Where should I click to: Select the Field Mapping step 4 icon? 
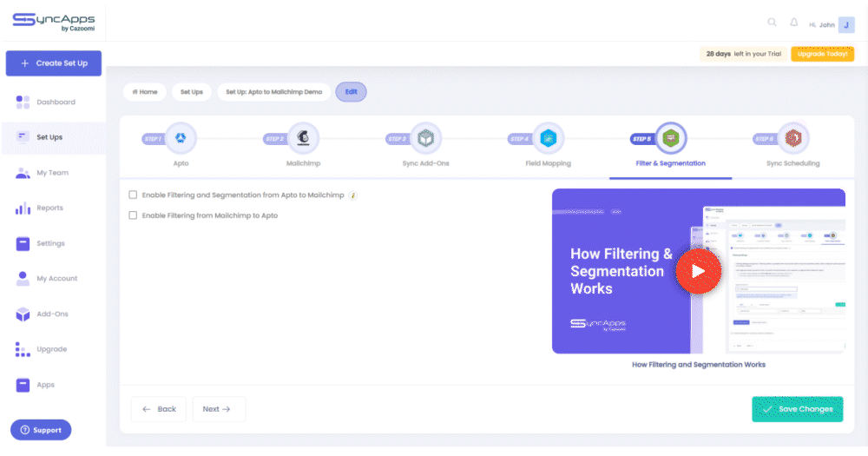[x=548, y=138]
